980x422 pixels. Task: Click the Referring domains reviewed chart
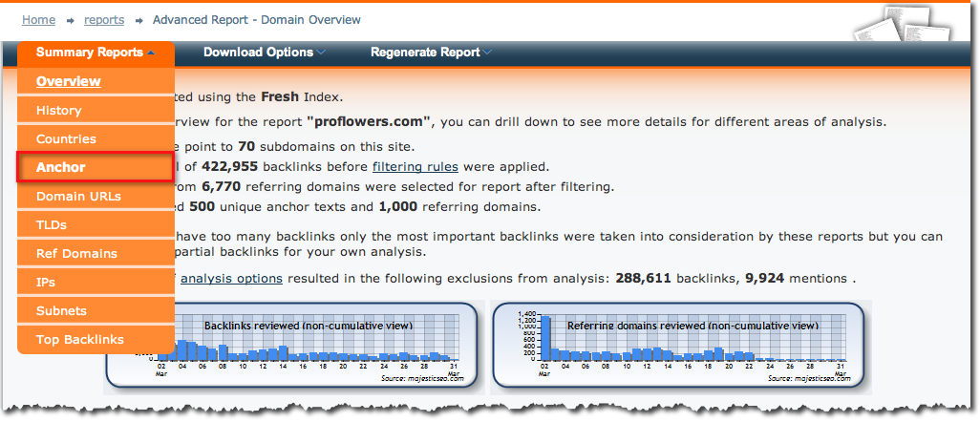point(680,348)
